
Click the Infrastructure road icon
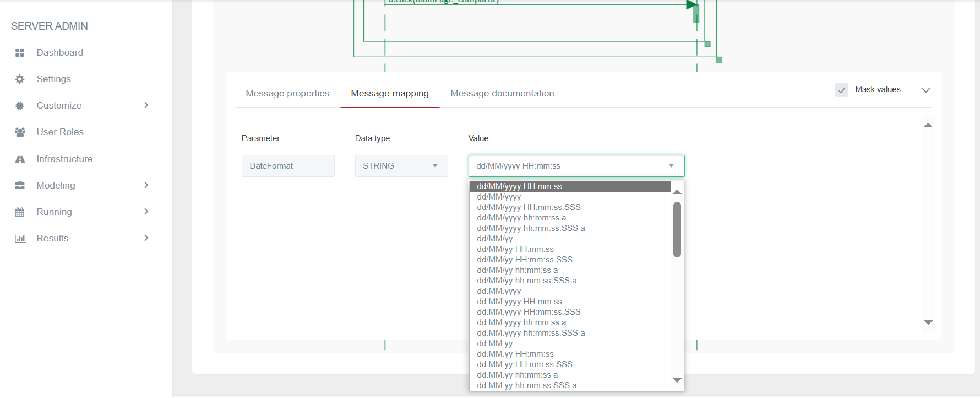pos(20,159)
